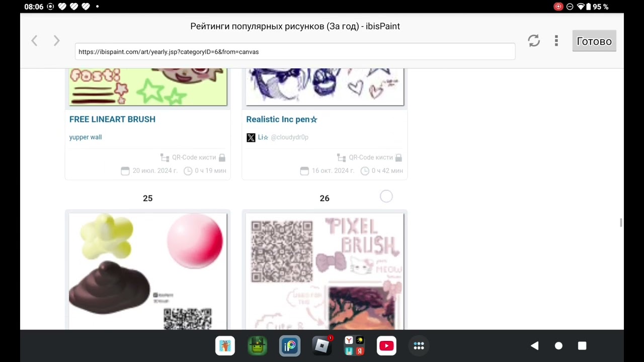Open rank 25 thumbnail with pink sphere
Screen dimensions: 644x362
[148, 271]
